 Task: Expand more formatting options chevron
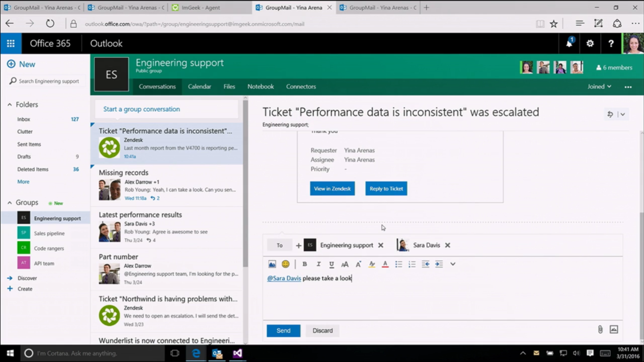[453, 264]
